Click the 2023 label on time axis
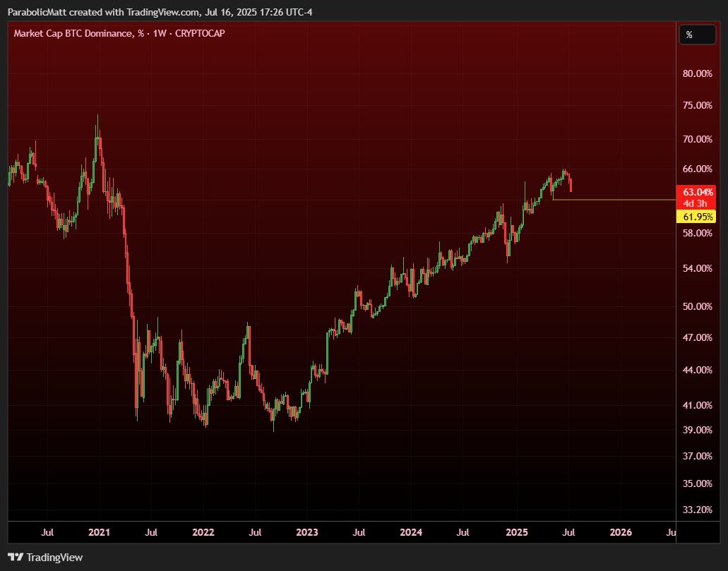Viewport: 728px width, 571px height. [x=307, y=532]
